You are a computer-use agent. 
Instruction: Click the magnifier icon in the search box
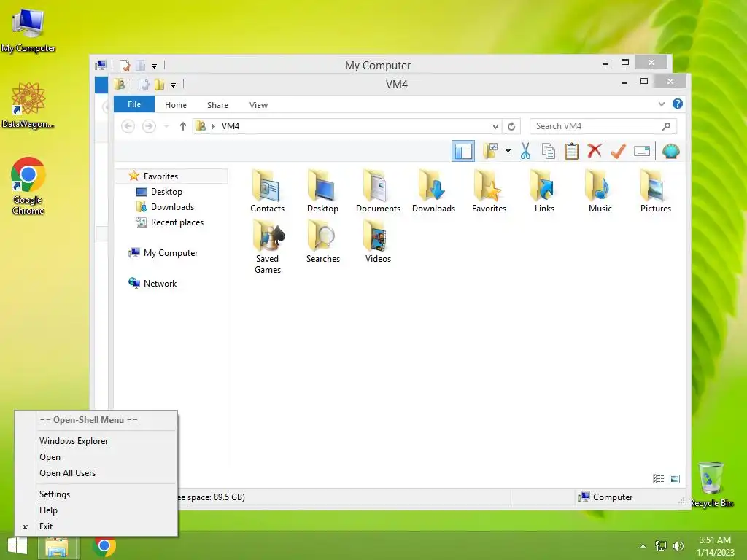point(667,126)
